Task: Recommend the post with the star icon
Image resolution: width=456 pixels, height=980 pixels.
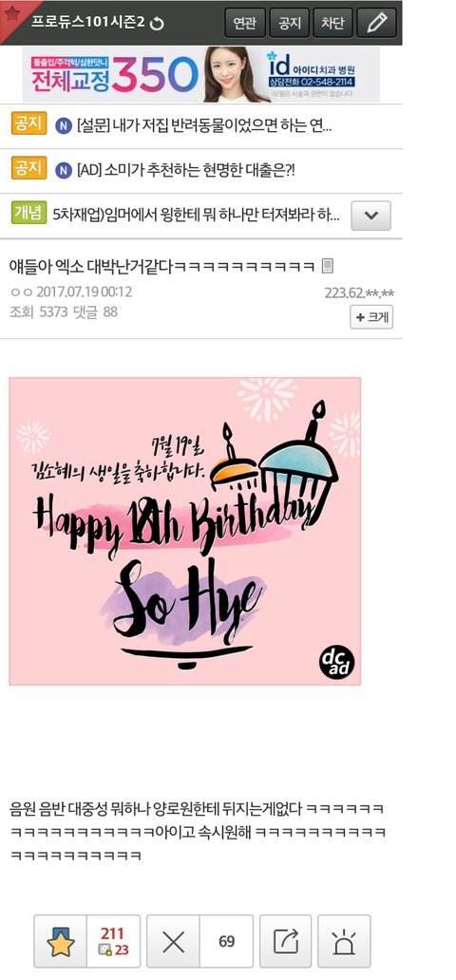Action: (61, 941)
